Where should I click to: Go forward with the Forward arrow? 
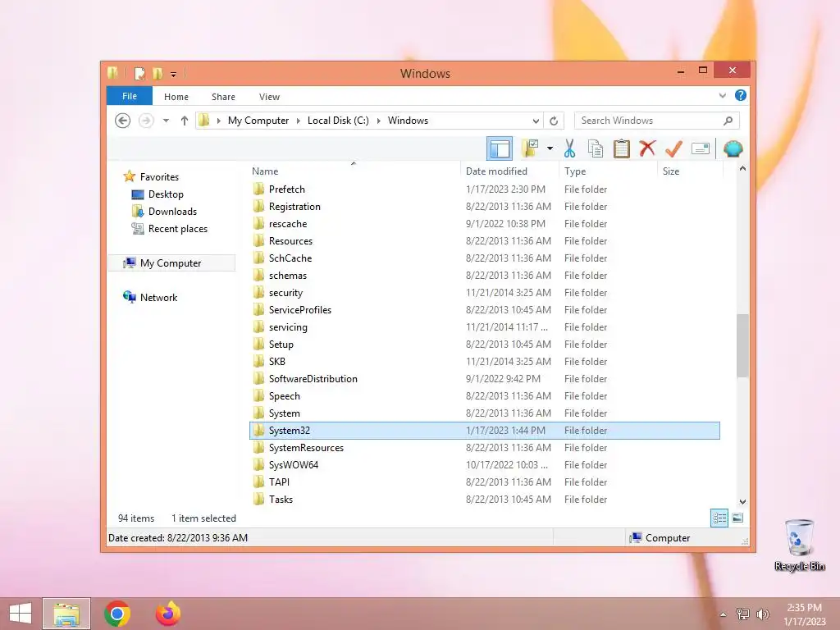(x=146, y=121)
